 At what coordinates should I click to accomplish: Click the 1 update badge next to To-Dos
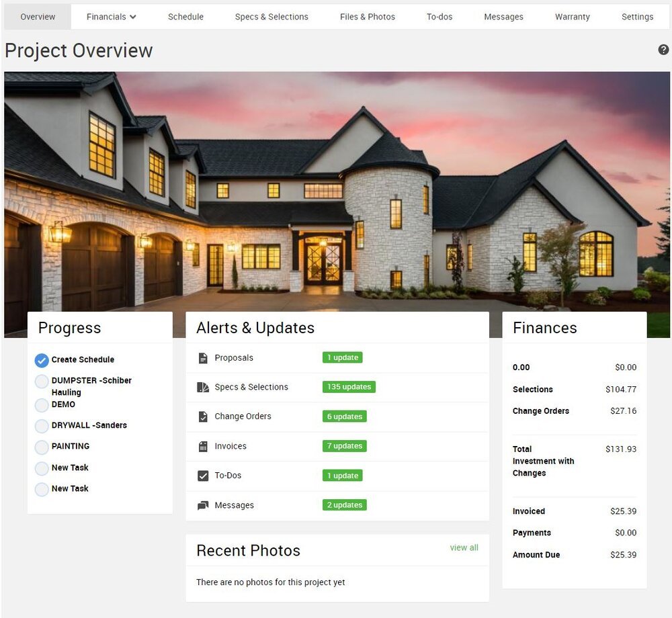[x=342, y=476]
